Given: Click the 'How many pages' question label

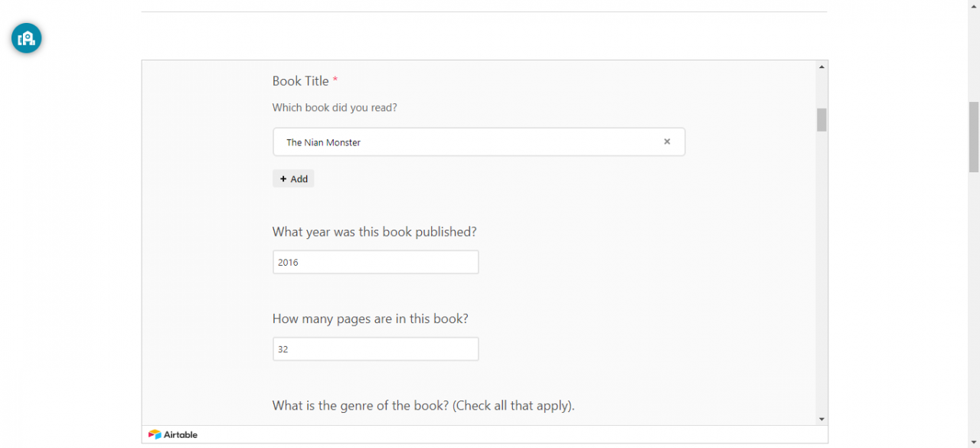Looking at the screenshot, I should click(371, 319).
